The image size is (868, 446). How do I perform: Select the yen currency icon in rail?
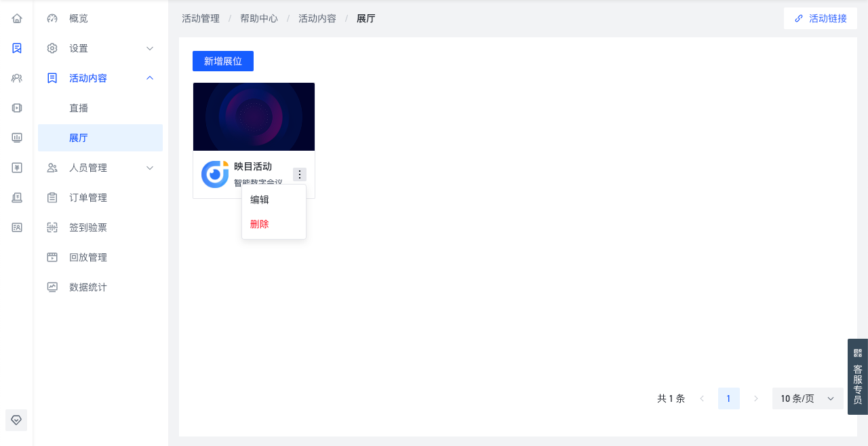coord(17,168)
